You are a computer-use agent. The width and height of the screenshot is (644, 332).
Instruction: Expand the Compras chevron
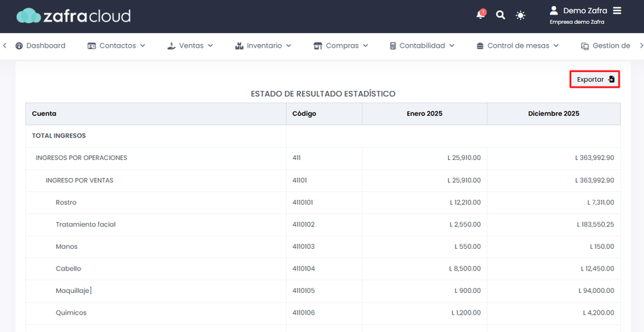[x=365, y=45]
